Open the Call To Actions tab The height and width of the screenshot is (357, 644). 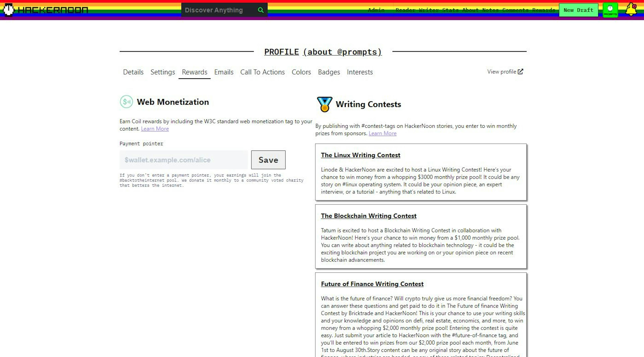click(262, 72)
